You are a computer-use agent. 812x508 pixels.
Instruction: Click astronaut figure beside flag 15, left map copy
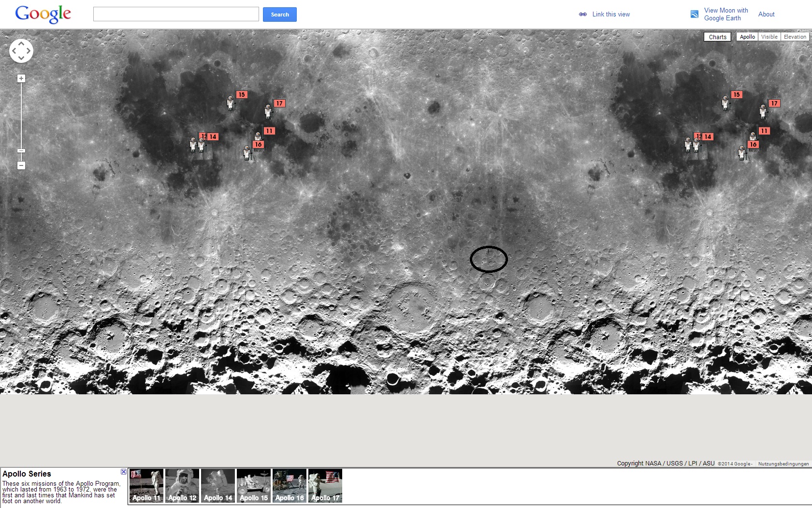tap(231, 103)
